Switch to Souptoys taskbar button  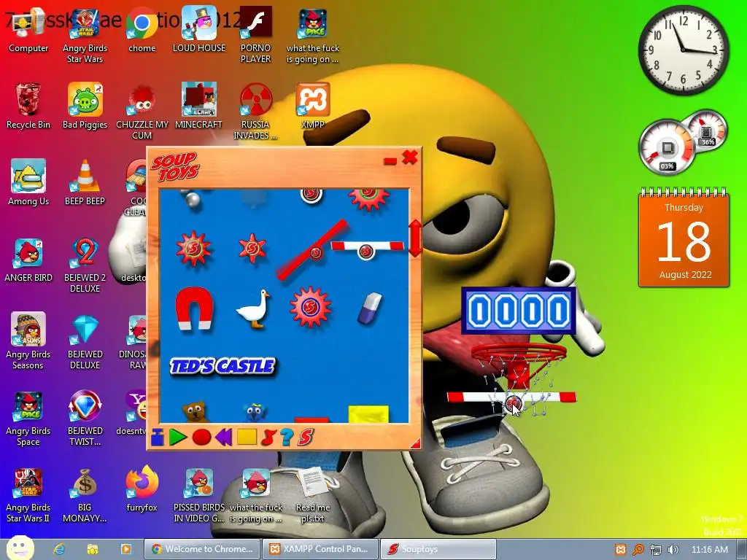pos(438,549)
